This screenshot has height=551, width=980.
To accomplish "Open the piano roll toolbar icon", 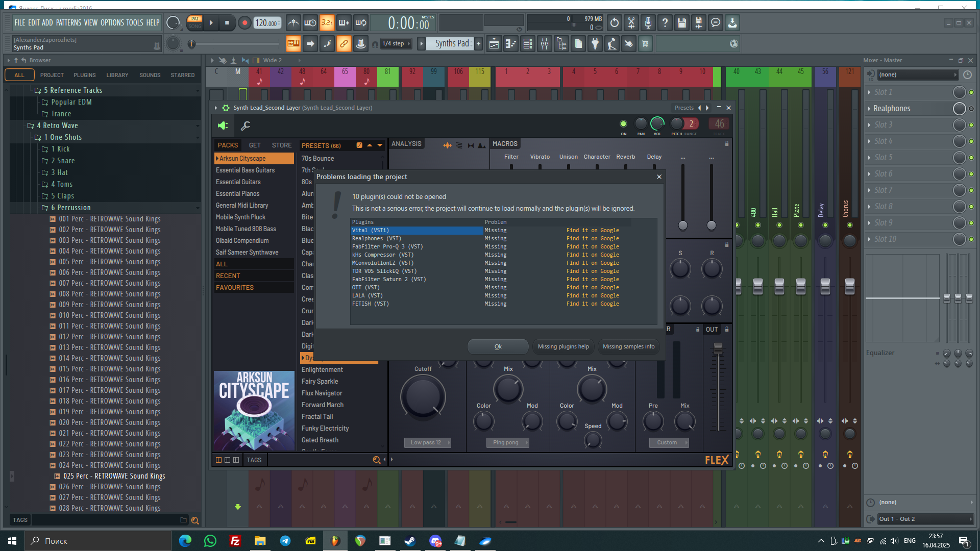I will point(511,44).
